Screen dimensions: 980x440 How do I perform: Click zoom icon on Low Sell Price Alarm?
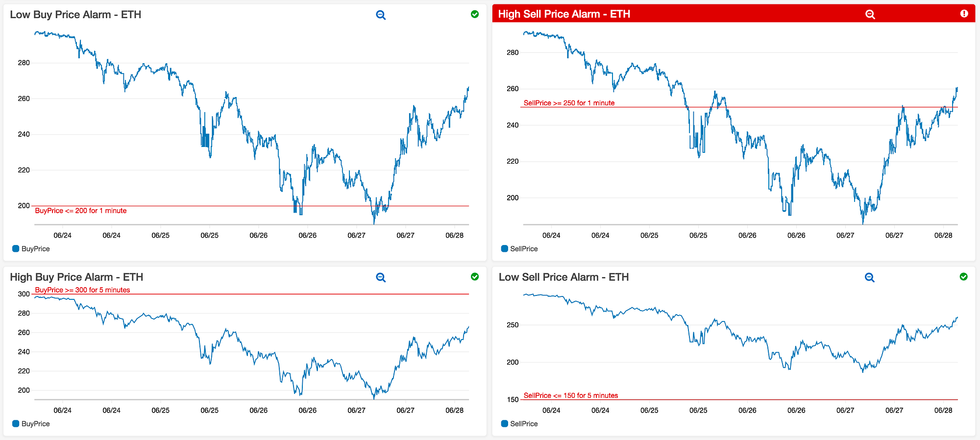point(869,277)
